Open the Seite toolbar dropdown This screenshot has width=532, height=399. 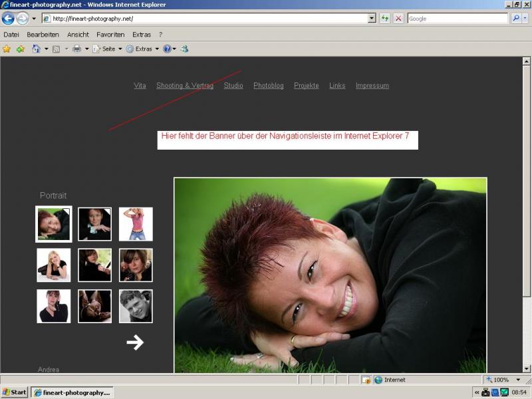[108, 49]
